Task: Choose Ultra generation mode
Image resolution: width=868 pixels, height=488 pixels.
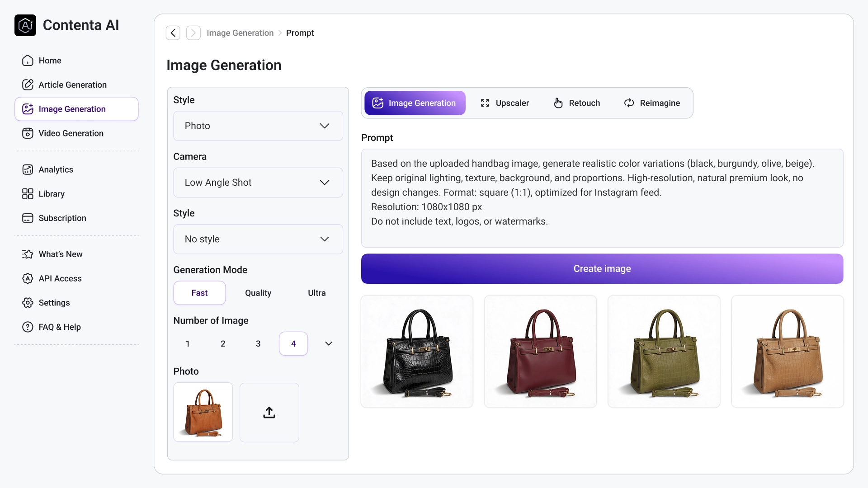Action: [316, 293]
